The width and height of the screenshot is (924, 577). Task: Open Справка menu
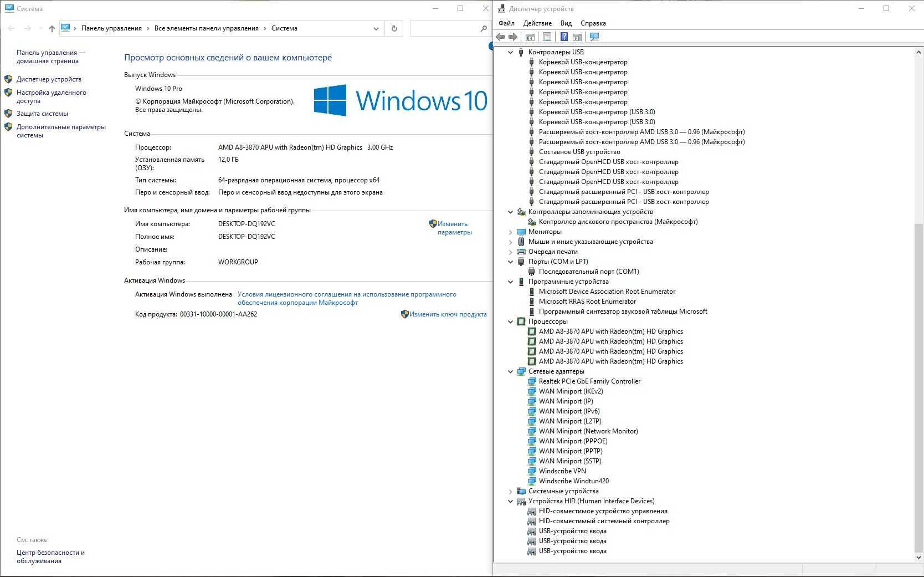pyautogui.click(x=593, y=23)
